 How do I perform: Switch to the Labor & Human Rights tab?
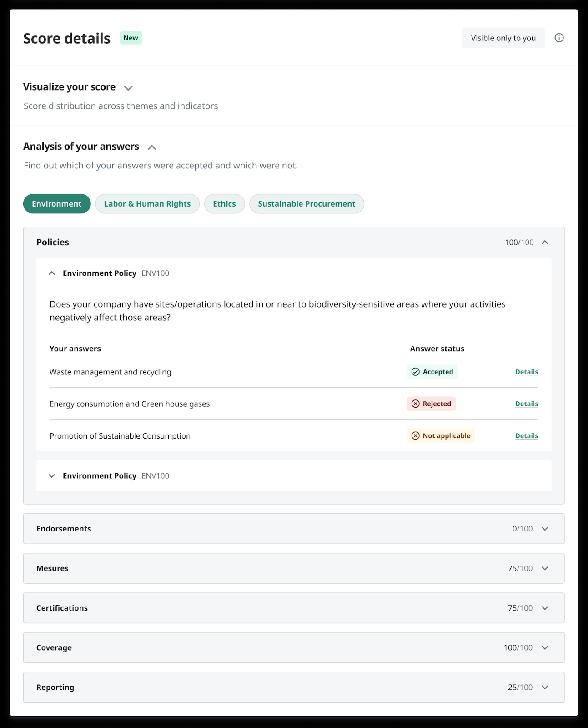coord(147,203)
